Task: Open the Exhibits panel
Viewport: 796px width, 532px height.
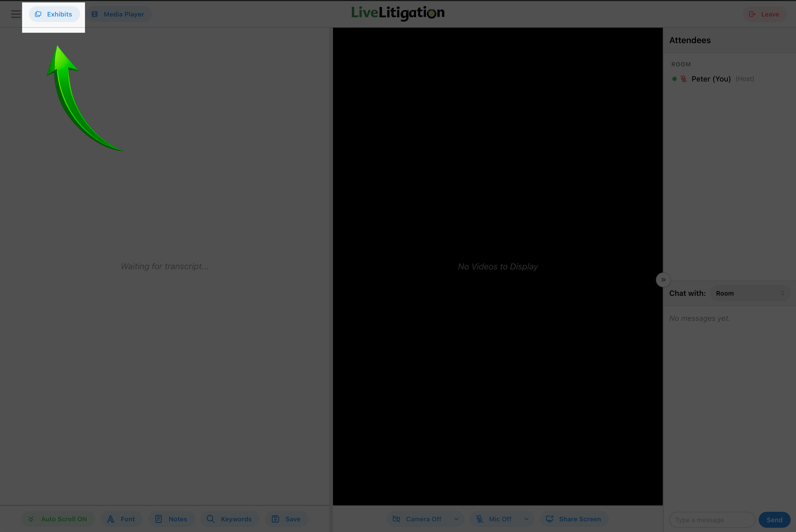Action: 54,14
